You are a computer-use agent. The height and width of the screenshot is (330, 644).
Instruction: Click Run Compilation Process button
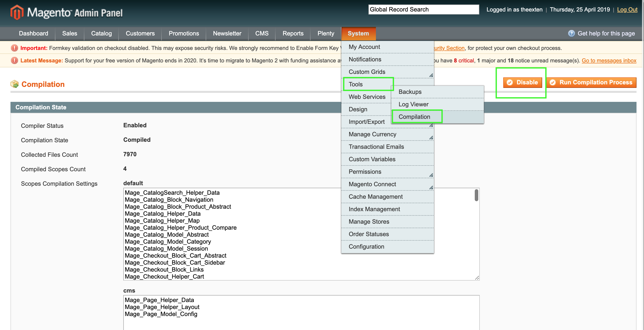pos(591,82)
